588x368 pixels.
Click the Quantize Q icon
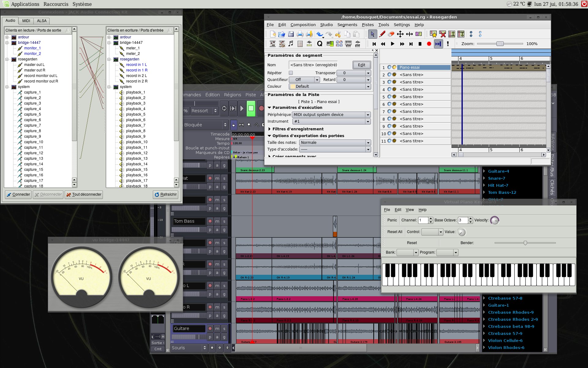point(320,44)
